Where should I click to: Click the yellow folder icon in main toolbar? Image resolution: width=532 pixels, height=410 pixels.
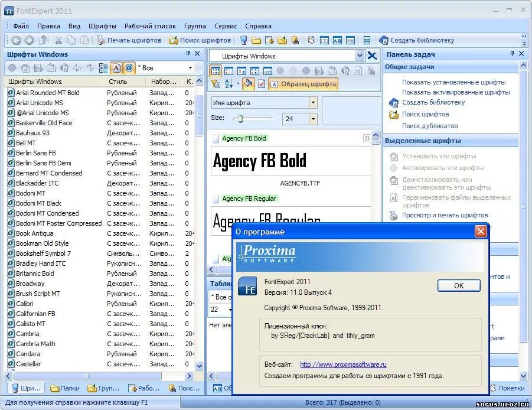coord(256,40)
